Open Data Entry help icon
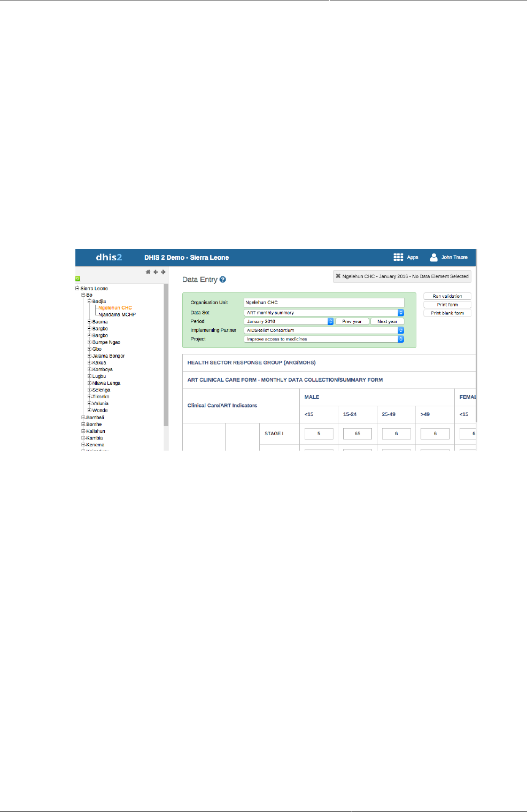This screenshot has height=812, width=527. [223, 280]
